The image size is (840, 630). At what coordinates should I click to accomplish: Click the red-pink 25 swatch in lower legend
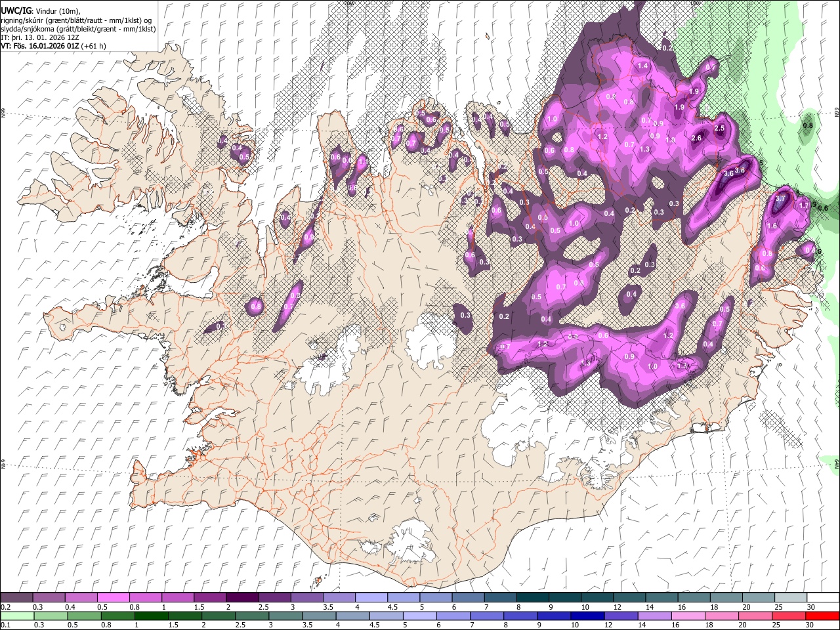(x=787, y=616)
